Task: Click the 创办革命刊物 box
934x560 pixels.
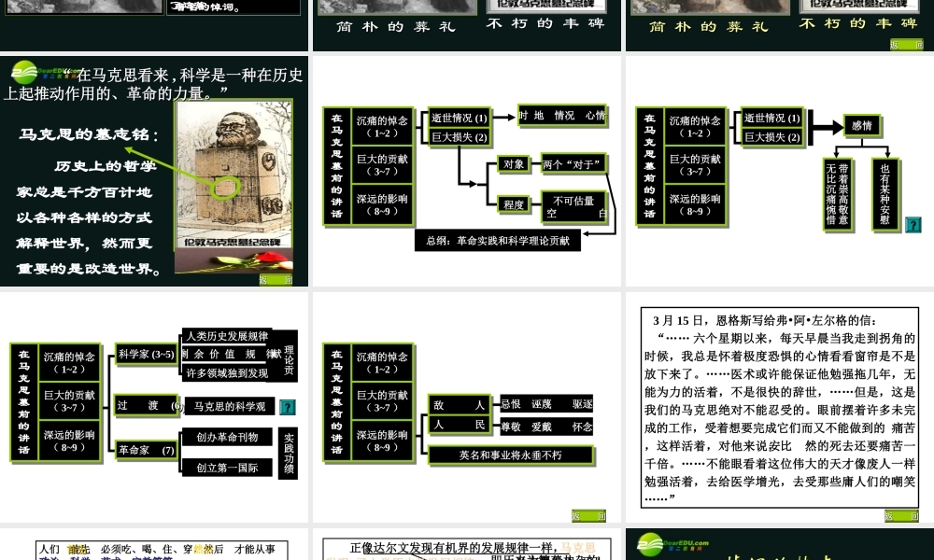Action: [227, 438]
